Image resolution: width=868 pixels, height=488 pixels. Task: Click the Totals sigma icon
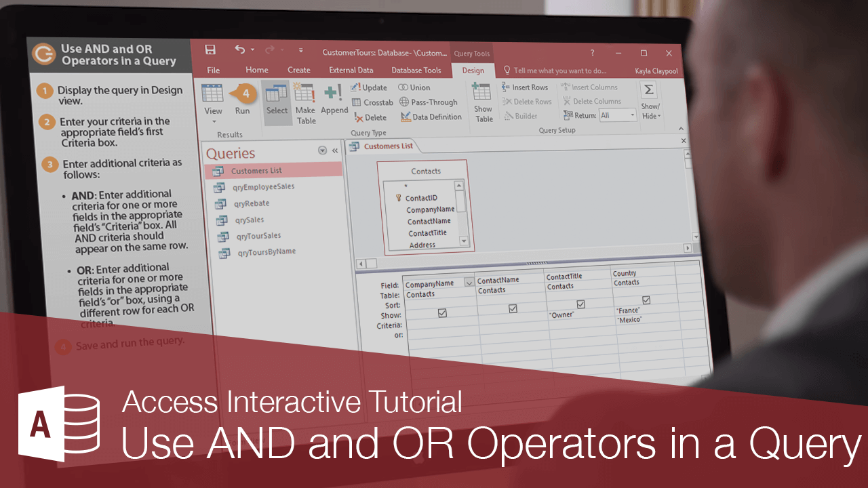click(648, 89)
